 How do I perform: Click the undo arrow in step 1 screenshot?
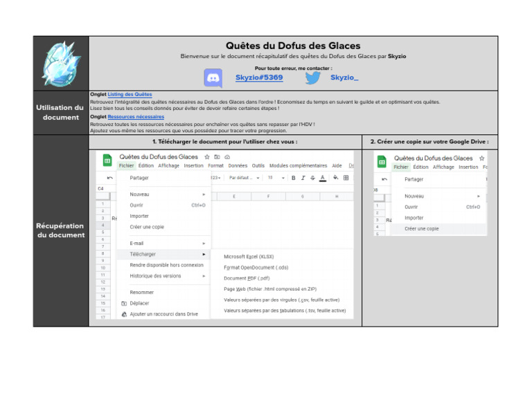(x=110, y=178)
